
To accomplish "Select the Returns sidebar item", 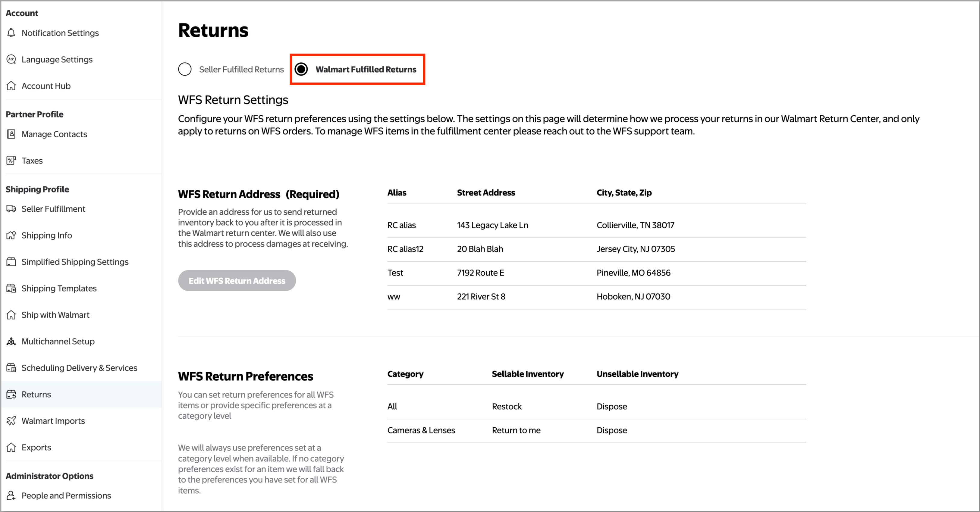I will 81,394.
